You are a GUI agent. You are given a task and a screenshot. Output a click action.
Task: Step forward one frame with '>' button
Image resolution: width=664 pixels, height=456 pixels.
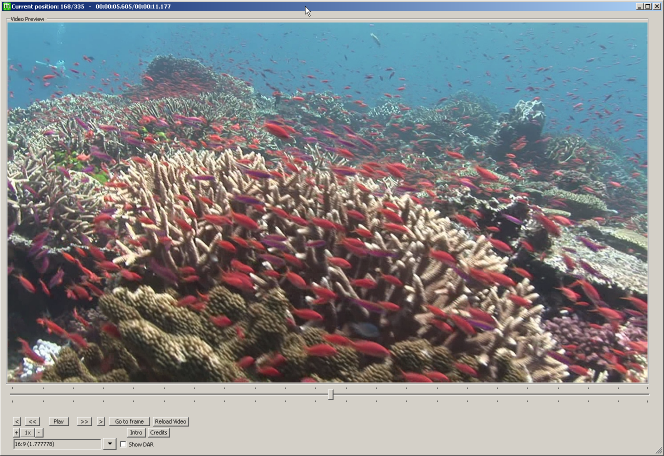pyautogui.click(x=100, y=422)
